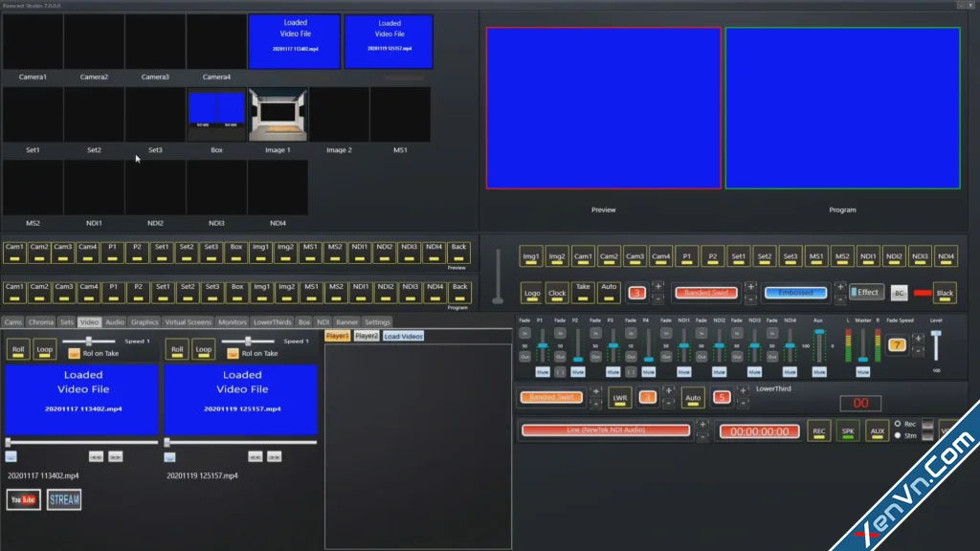Mute the Master audio channel
The width and height of the screenshot is (980, 551).
(863, 372)
